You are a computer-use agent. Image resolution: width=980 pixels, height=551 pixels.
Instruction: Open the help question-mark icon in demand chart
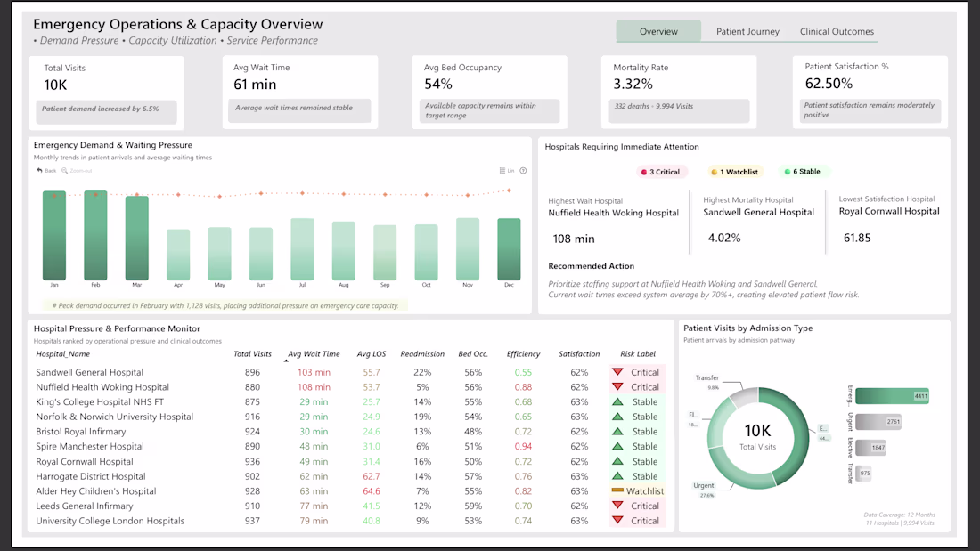coord(523,171)
